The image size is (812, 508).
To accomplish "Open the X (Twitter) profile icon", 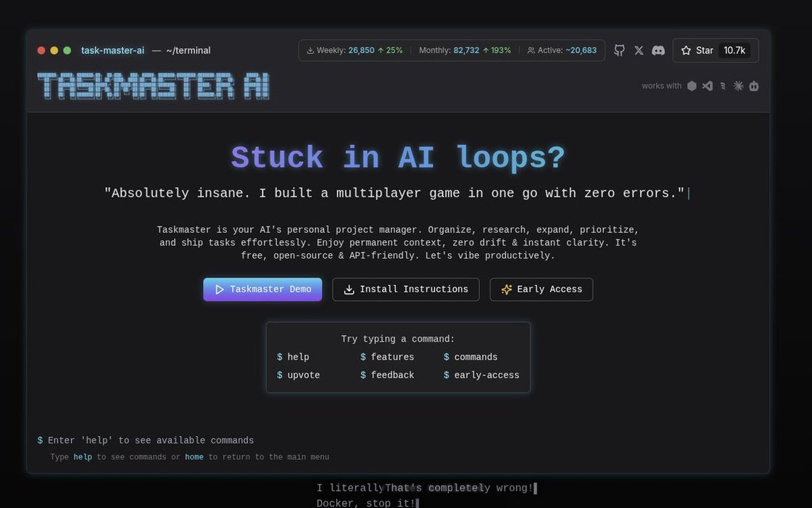I will pyautogui.click(x=639, y=50).
